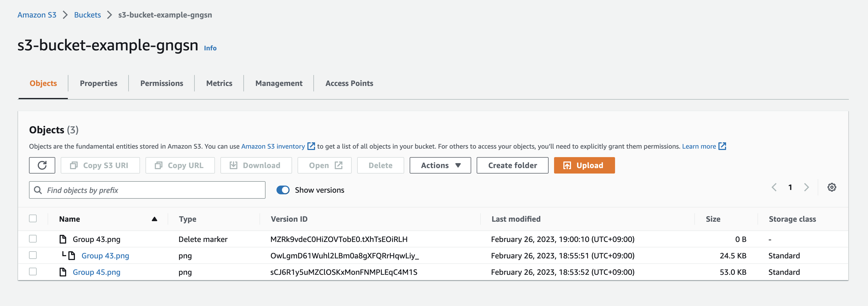Open table preferences gear icon
Screen dimensions: 868x306
click(831, 187)
